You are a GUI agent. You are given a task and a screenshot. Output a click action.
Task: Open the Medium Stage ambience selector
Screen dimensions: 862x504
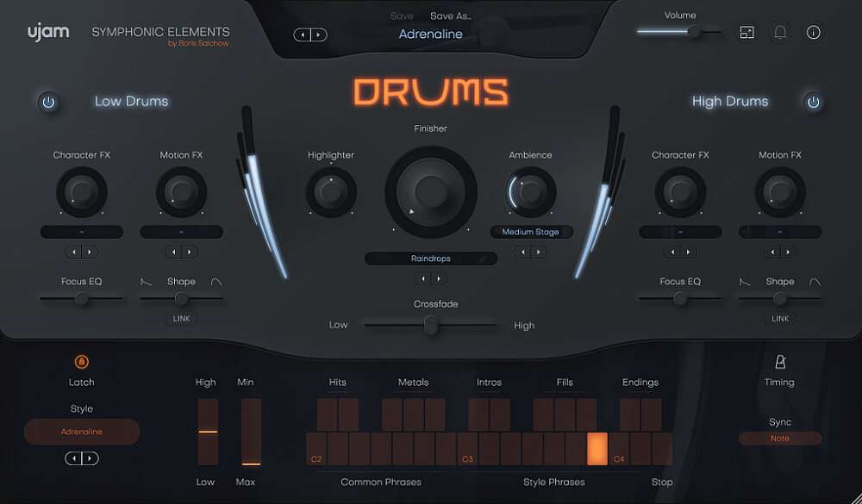pyautogui.click(x=530, y=231)
